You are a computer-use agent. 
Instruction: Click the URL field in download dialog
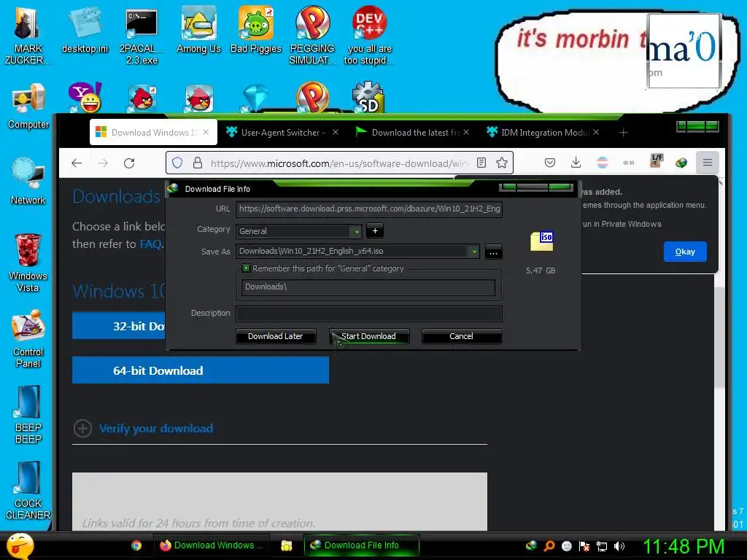368,209
